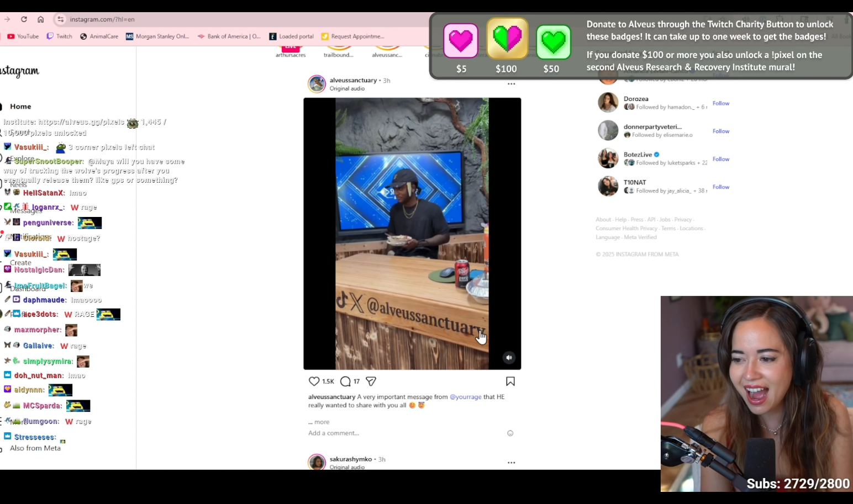Viewport: 853px width, 504px height.
Task: Open alveussanctuary profile picture on post
Action: tap(317, 84)
